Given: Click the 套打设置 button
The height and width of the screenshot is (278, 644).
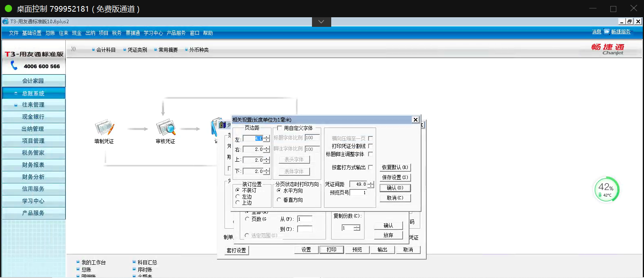Looking at the screenshot, I should [237, 250].
